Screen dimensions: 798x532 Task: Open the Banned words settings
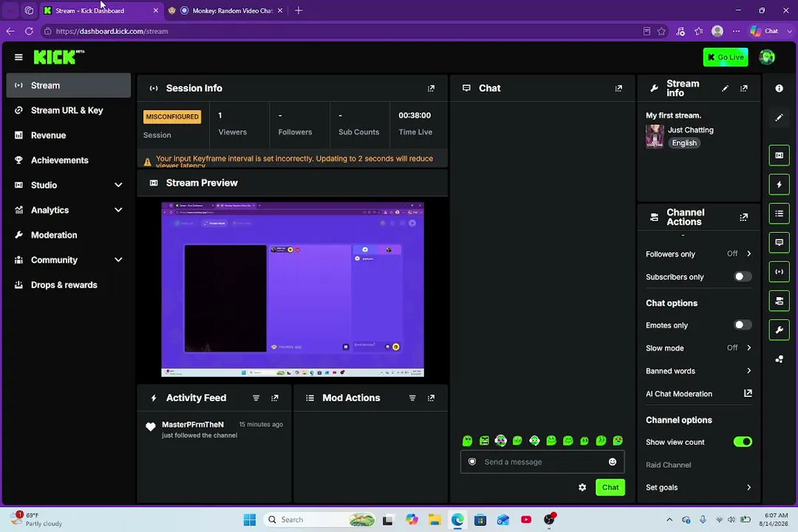click(699, 371)
